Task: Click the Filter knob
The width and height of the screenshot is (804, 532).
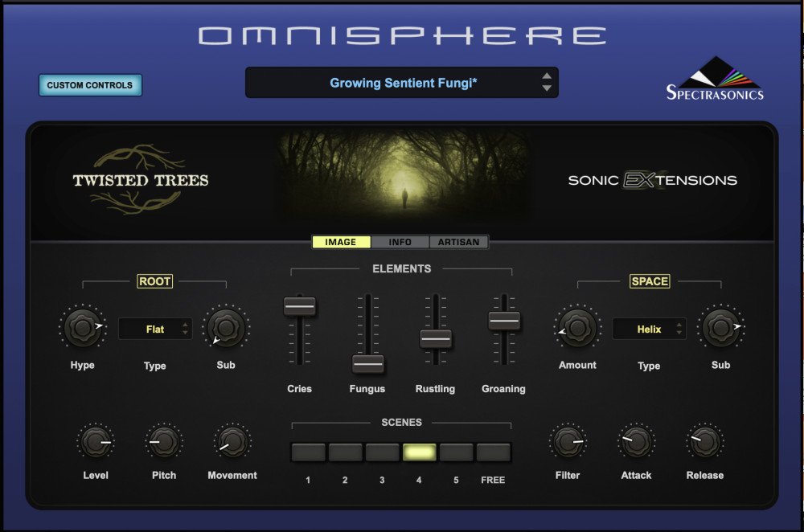Action: (568, 442)
